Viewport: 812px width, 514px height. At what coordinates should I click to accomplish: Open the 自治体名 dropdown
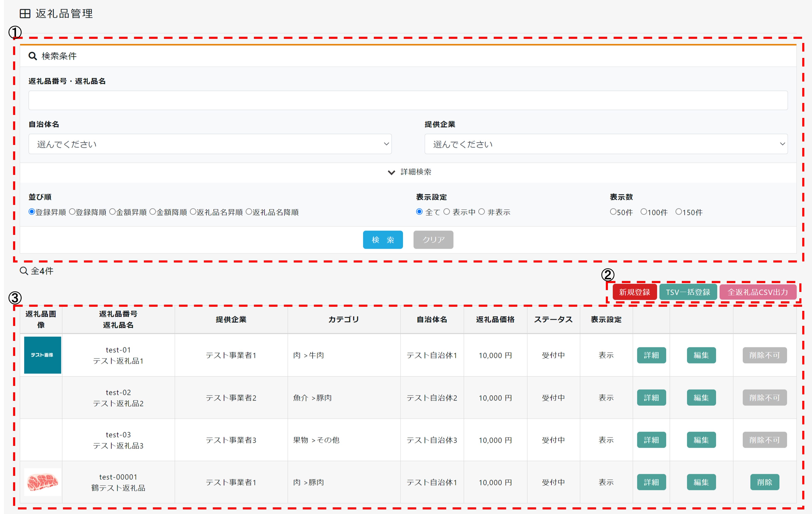210,144
